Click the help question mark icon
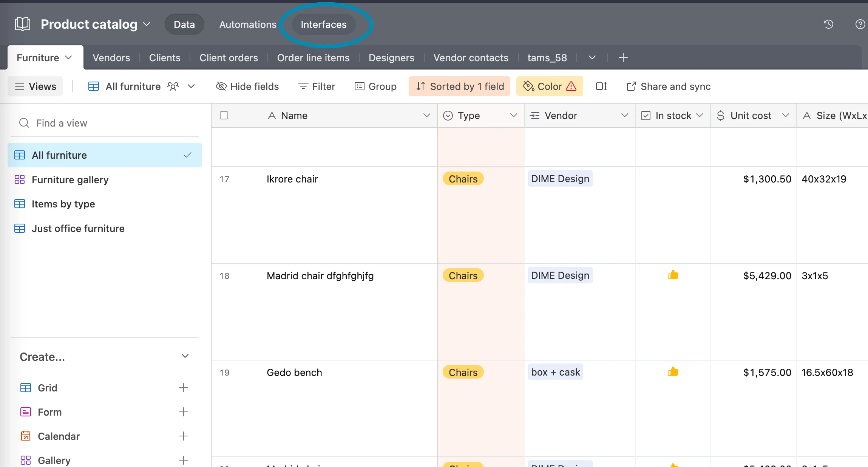 click(860, 24)
